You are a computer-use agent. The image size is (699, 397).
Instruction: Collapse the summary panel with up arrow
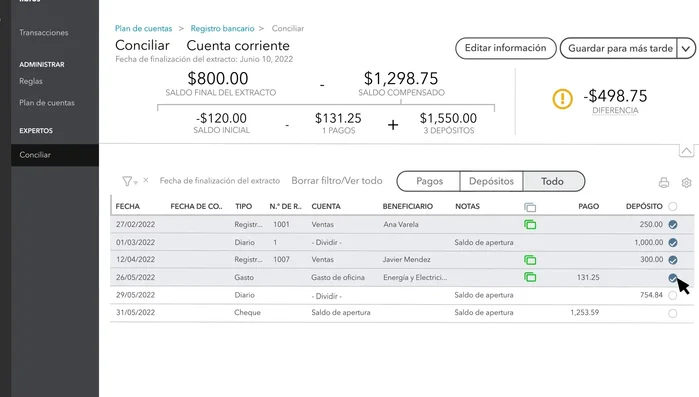pos(686,151)
